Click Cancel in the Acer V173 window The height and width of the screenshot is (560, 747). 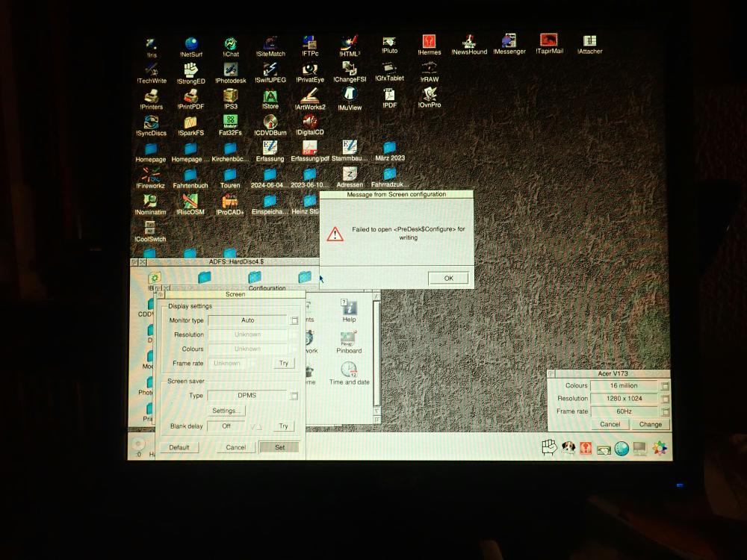[610, 424]
